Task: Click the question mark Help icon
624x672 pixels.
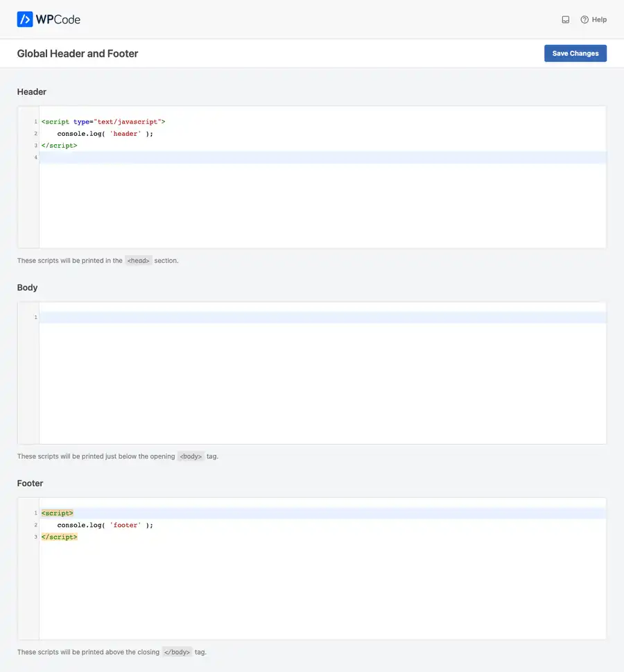Action: click(x=585, y=19)
